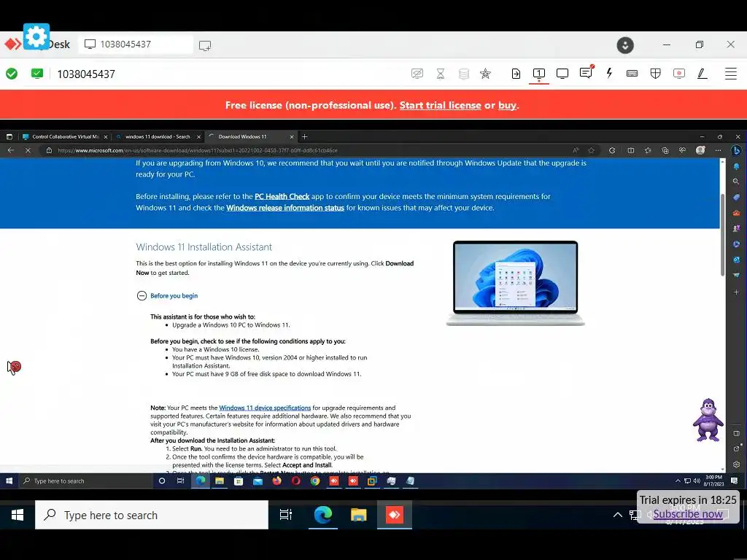Click PC Health Check link
The height and width of the screenshot is (560, 747).
click(x=282, y=196)
